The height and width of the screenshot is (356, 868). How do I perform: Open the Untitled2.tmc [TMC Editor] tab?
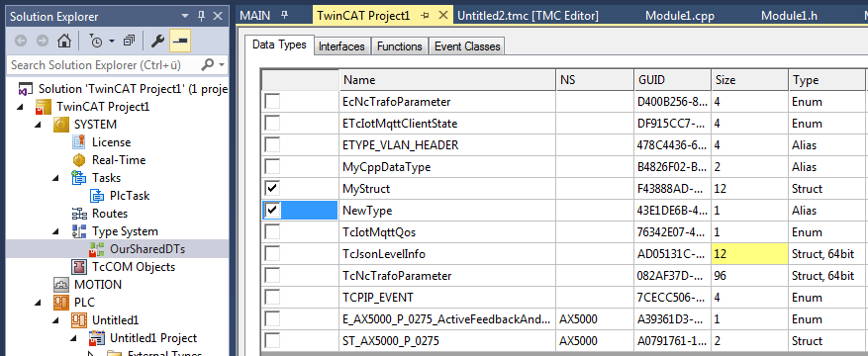coord(528,16)
